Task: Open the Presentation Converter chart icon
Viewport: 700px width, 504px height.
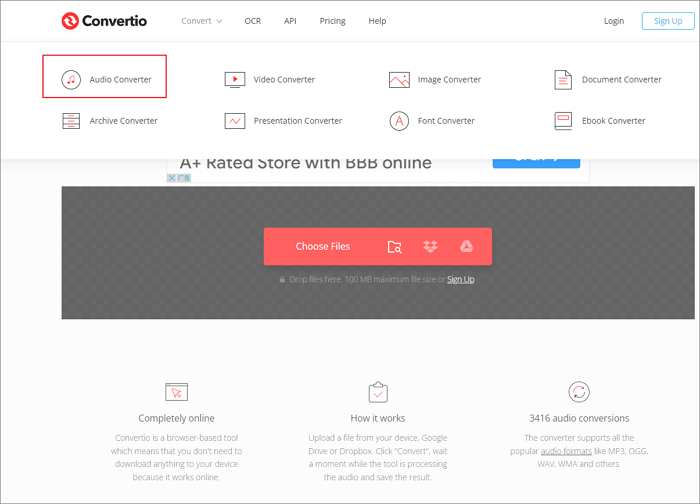Action: point(235,121)
